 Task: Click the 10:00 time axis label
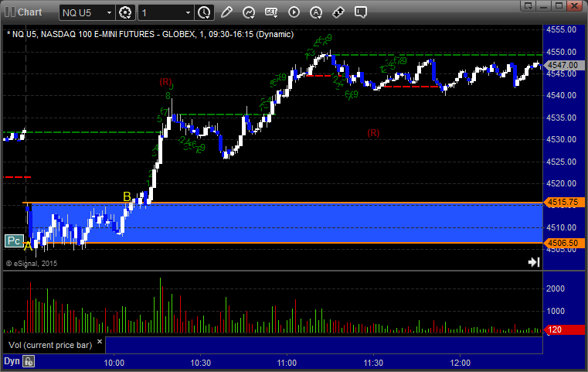click(114, 363)
